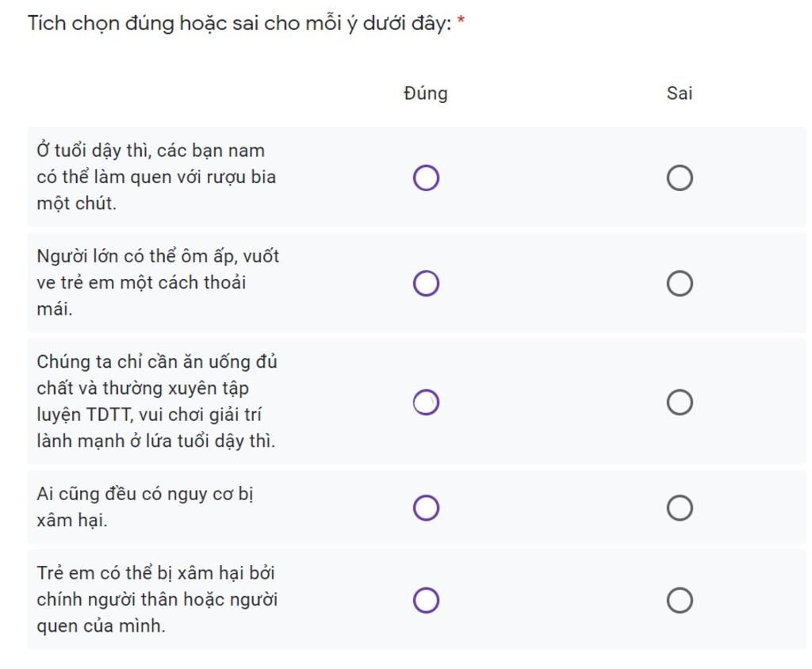Screen dimensions: 812x669
Task: Click the text 'Ở tuổi dậy thì, các bạn nam'
Action: (x=151, y=151)
